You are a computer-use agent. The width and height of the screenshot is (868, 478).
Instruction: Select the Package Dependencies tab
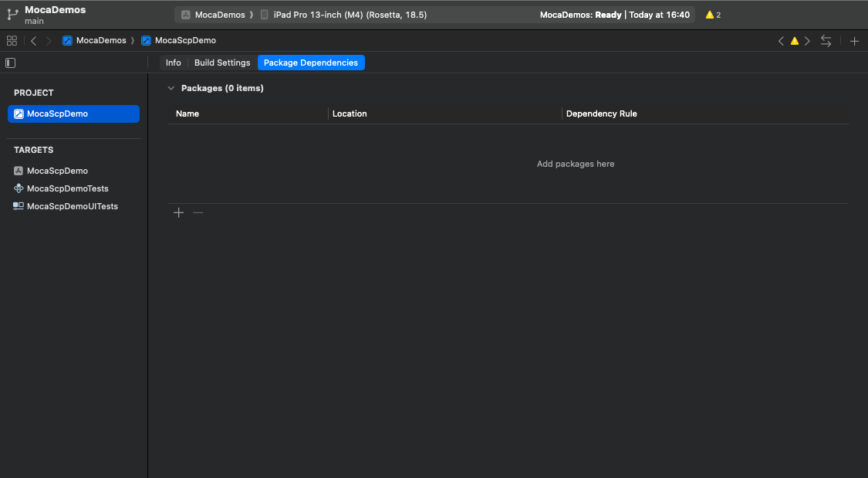311,63
